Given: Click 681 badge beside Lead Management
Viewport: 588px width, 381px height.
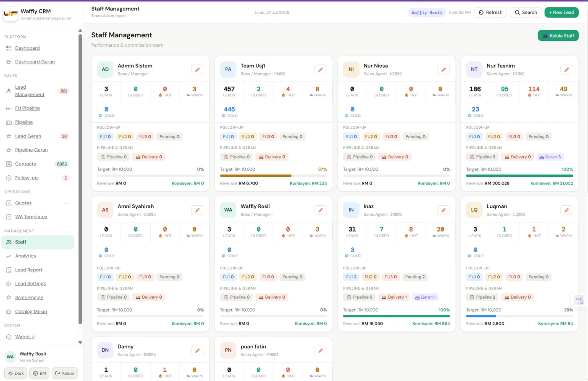Looking at the screenshot, I should coord(64,91).
